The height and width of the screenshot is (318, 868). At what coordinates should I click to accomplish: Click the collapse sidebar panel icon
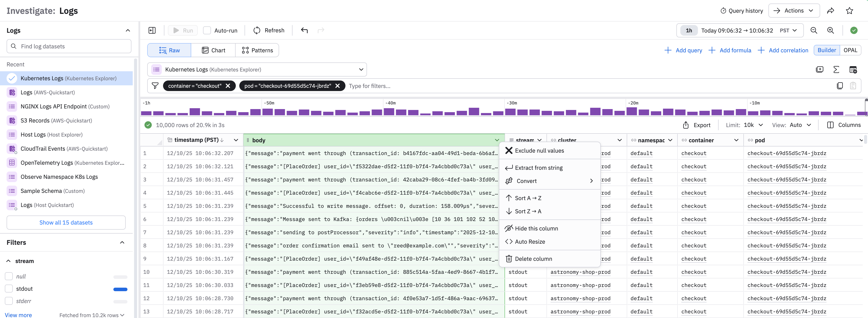click(152, 30)
